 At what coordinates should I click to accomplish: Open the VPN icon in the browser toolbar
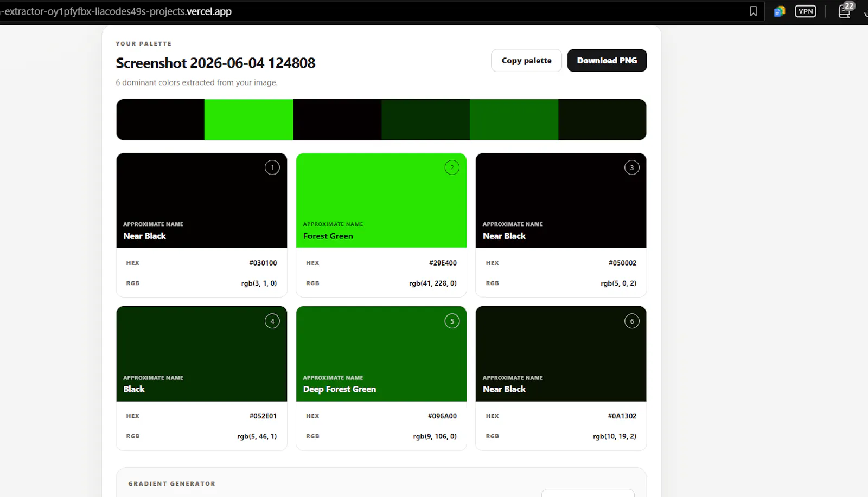tap(806, 11)
